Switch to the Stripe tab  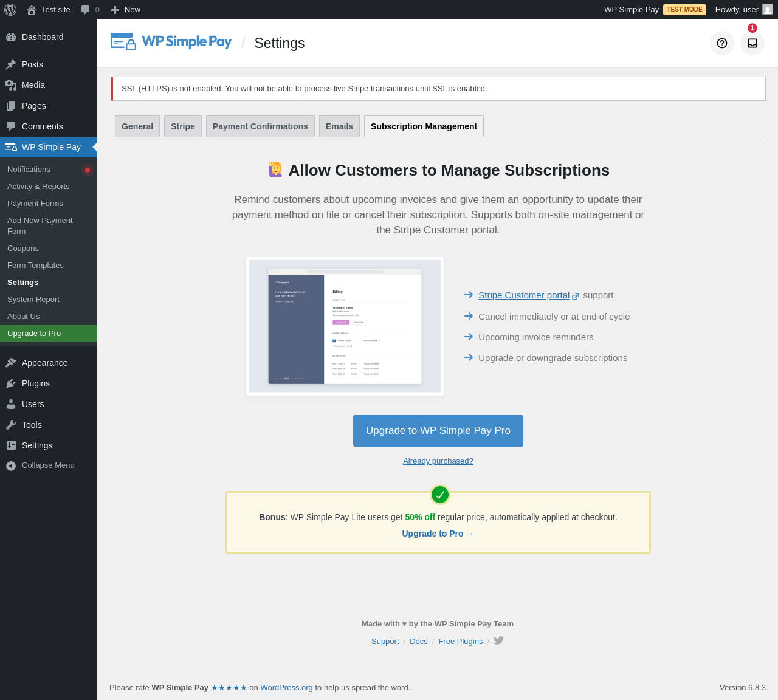pos(183,126)
